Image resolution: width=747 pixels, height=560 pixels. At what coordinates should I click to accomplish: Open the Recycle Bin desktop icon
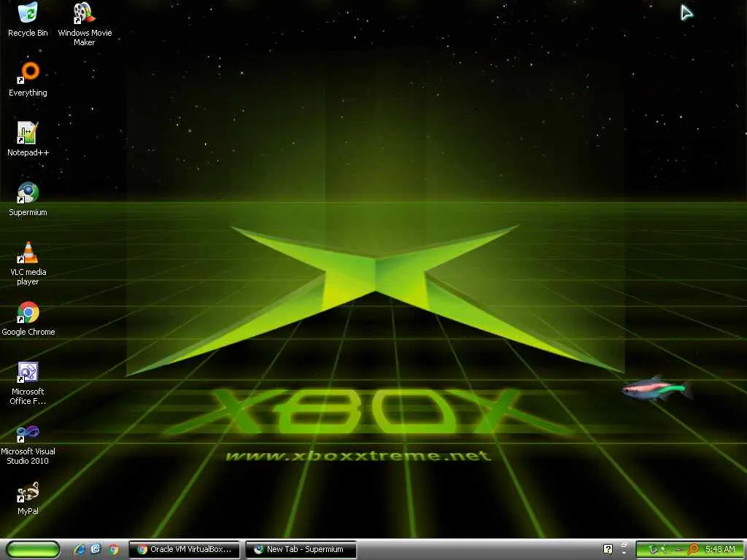coord(28,19)
